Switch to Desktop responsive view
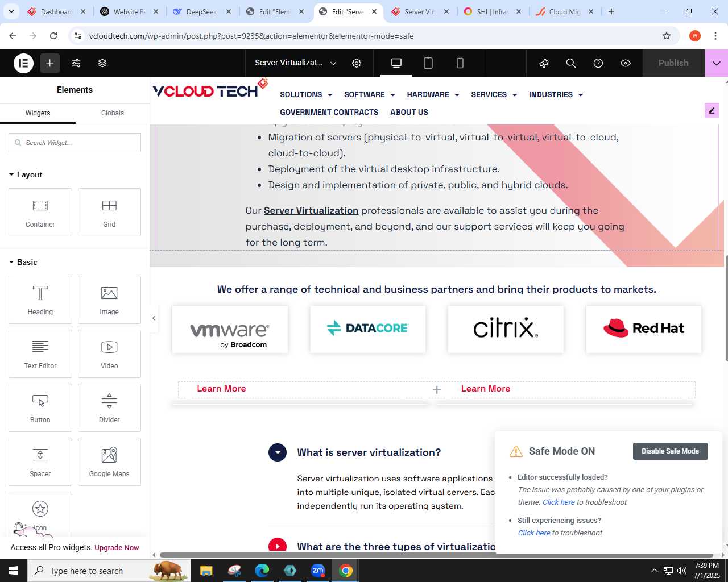Screen dimensions: 728x582 [396, 63]
